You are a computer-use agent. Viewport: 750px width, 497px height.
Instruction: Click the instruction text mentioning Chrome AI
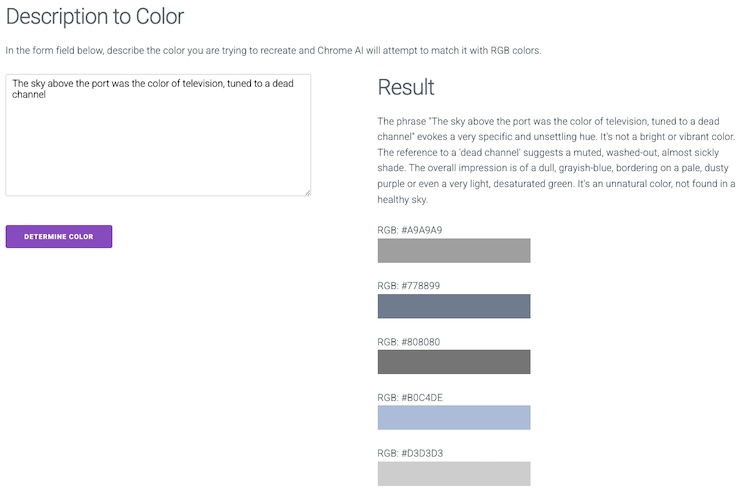(x=273, y=50)
